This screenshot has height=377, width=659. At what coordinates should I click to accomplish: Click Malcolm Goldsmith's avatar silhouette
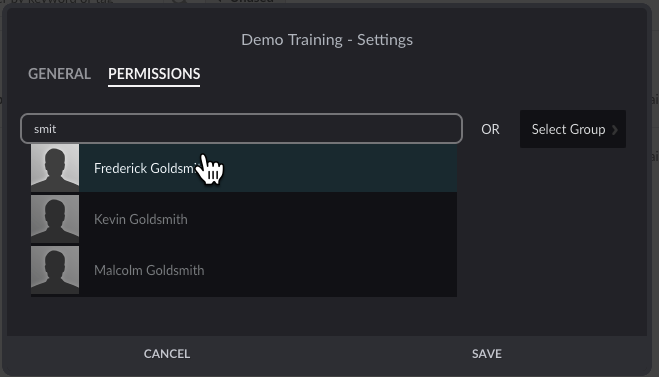55,270
